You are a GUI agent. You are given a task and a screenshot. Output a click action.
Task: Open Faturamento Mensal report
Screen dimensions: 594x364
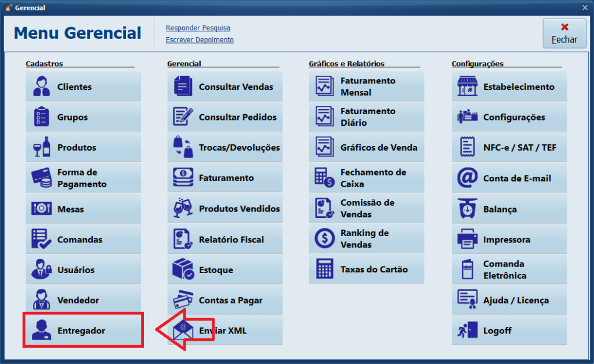pyautogui.click(x=367, y=87)
